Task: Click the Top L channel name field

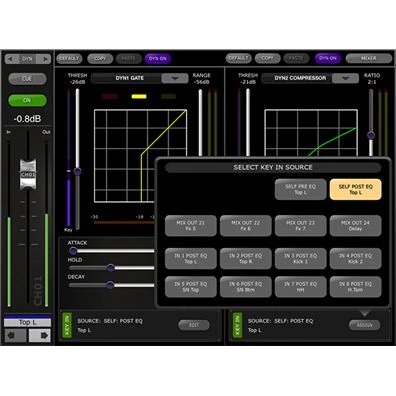Action: [x=28, y=322]
